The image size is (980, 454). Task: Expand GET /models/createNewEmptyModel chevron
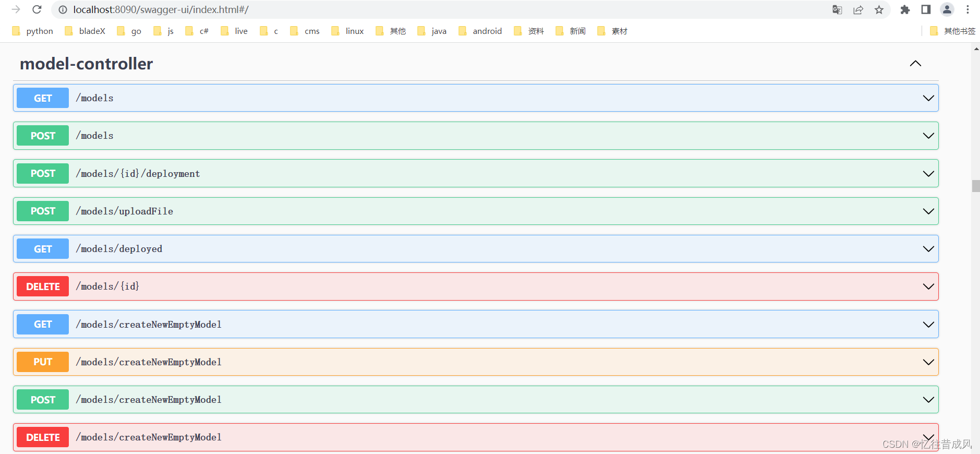(928, 324)
